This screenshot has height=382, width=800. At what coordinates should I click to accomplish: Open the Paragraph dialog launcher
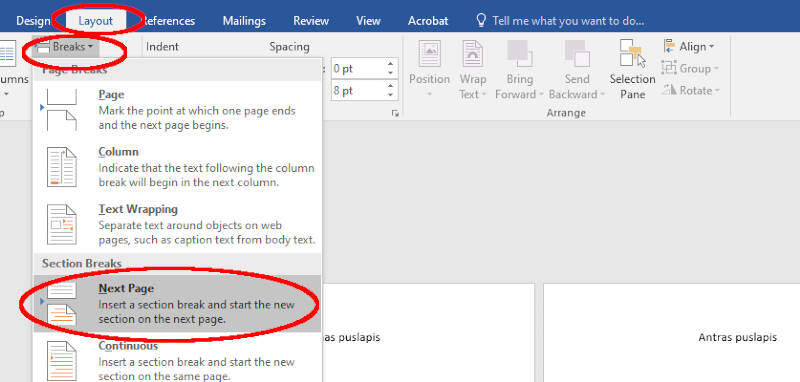pos(395,113)
